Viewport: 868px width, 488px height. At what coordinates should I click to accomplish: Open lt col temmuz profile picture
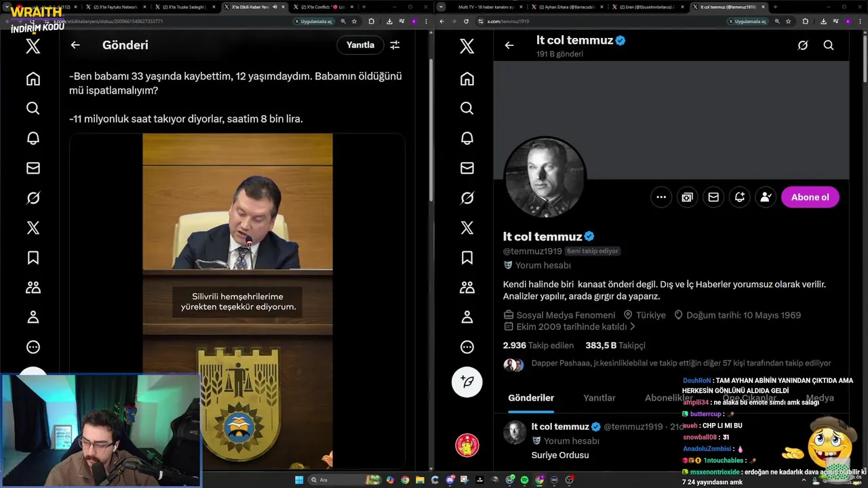(x=545, y=178)
